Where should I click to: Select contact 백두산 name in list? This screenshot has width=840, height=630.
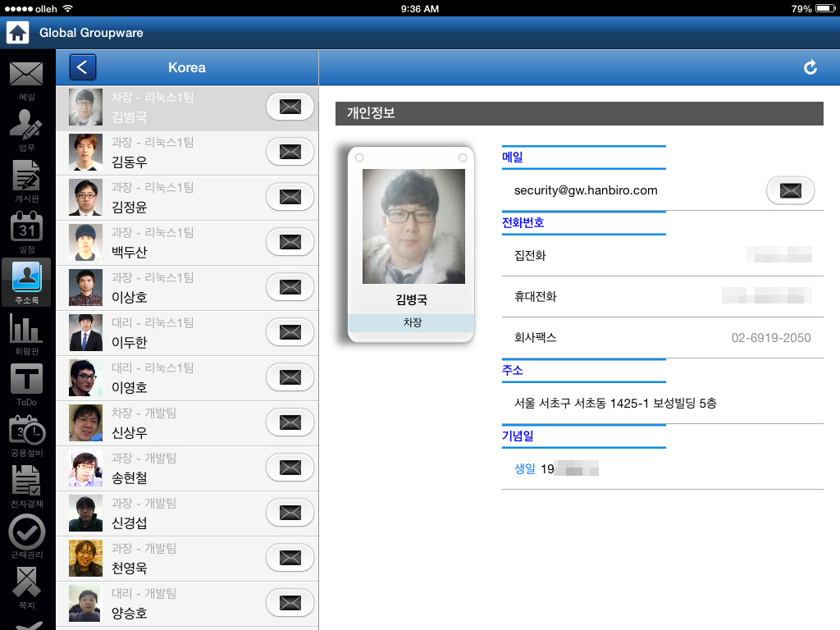click(x=129, y=252)
